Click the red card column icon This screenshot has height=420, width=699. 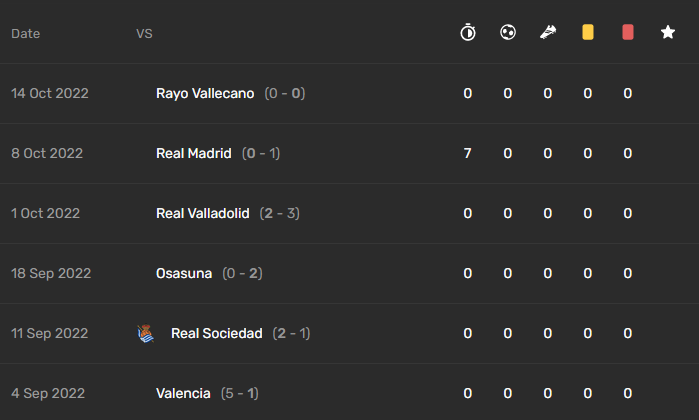(x=628, y=32)
